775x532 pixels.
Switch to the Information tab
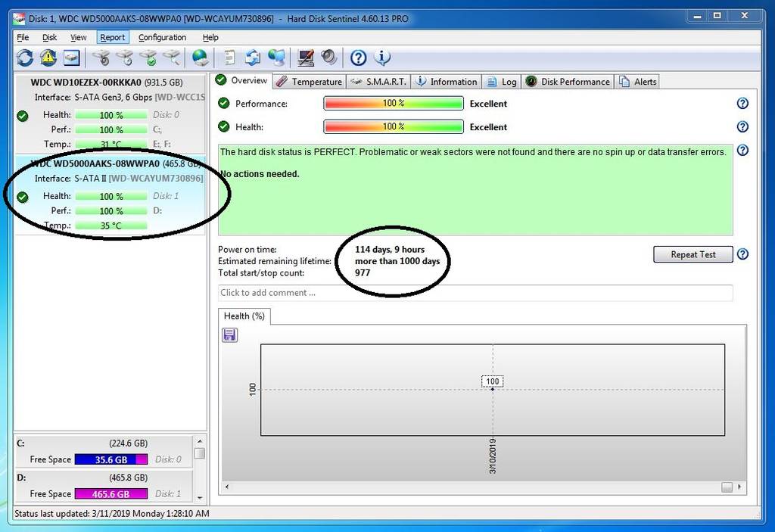point(447,82)
